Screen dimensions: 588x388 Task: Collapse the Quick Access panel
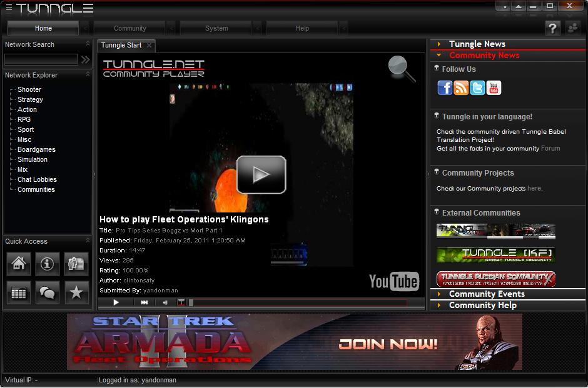tap(88, 241)
